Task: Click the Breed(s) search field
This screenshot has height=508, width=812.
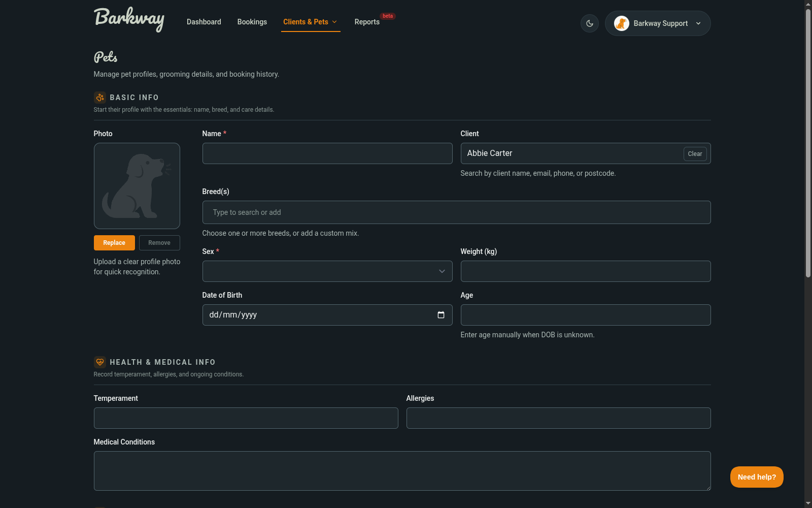Action: (456, 212)
